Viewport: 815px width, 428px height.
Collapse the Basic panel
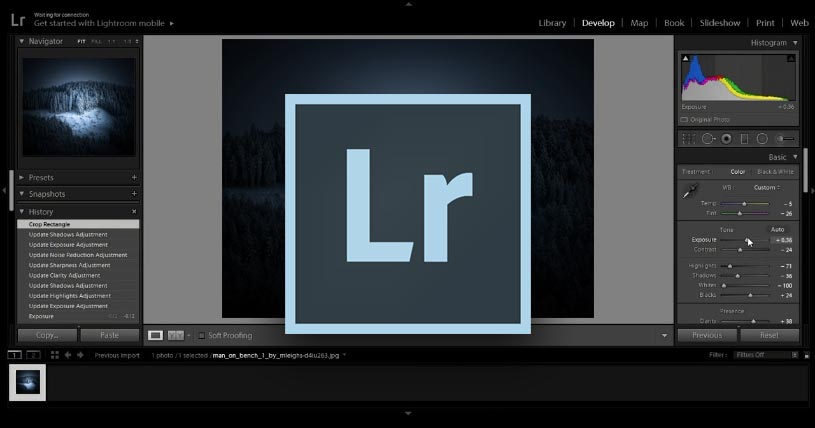tap(795, 157)
